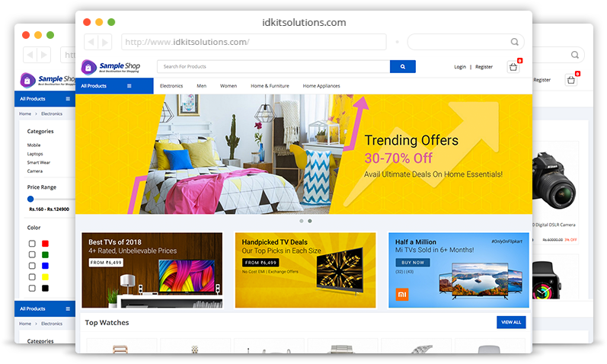Click the Price Range slider handle

(x=30, y=199)
